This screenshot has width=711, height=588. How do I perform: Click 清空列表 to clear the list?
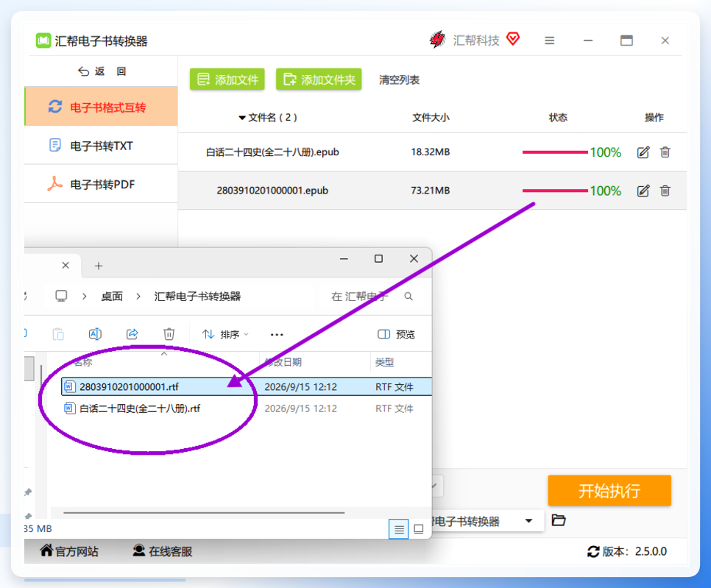point(399,79)
